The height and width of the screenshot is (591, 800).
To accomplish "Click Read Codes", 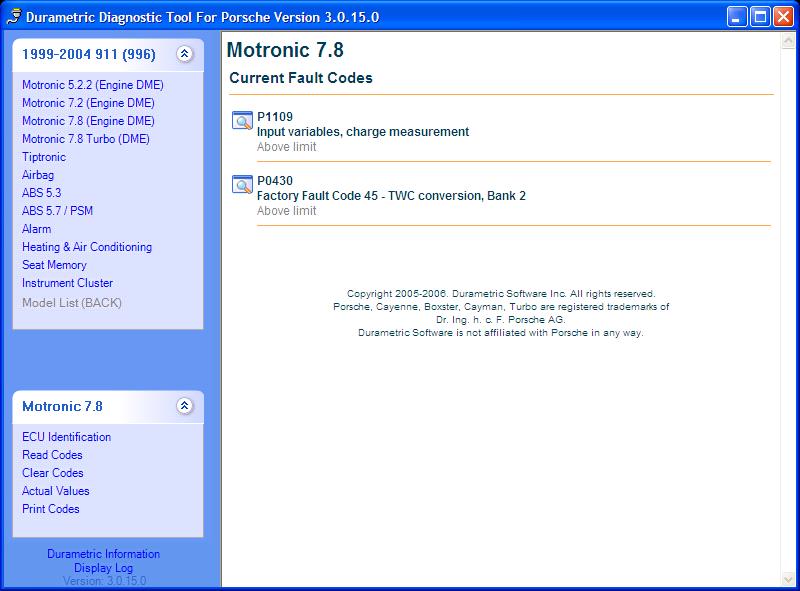I will tap(52, 455).
